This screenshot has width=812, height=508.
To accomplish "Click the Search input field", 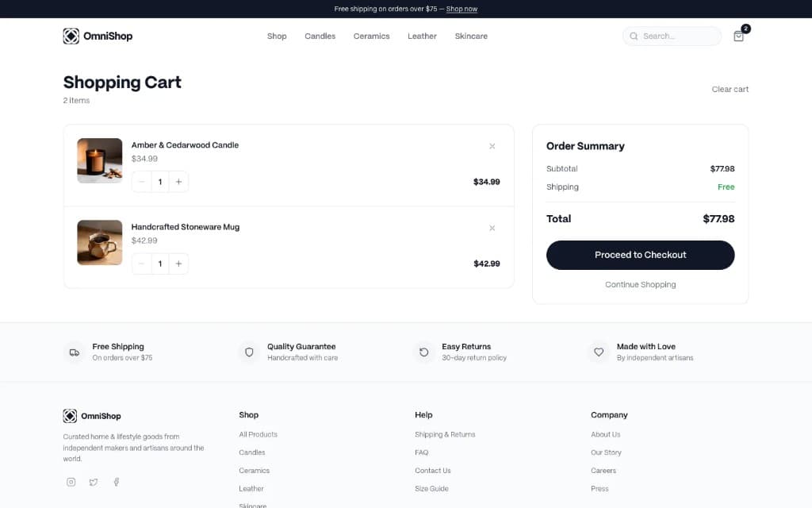I will [x=672, y=37].
